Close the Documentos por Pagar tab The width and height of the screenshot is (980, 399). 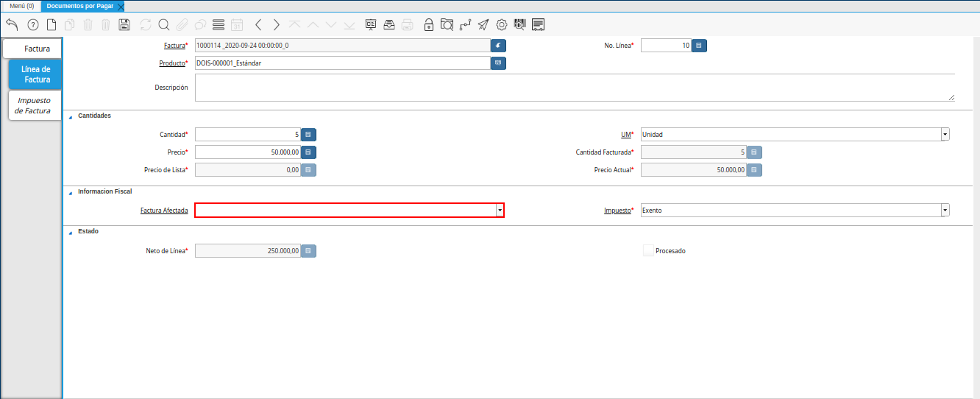pyautogui.click(x=121, y=6)
